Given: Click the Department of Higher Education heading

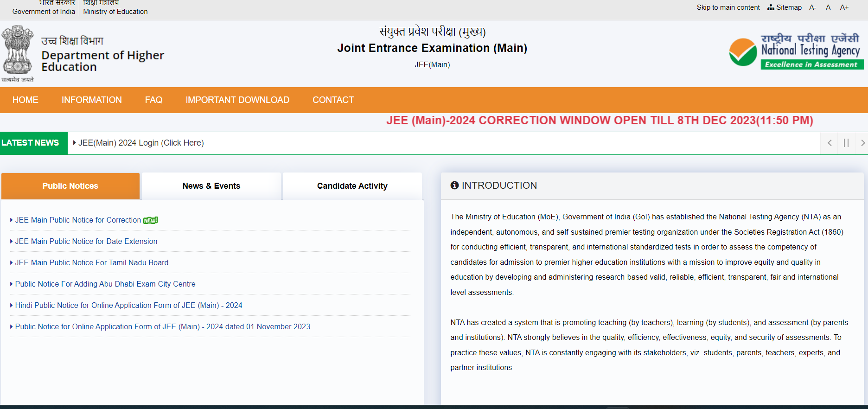Looking at the screenshot, I should tap(102, 61).
